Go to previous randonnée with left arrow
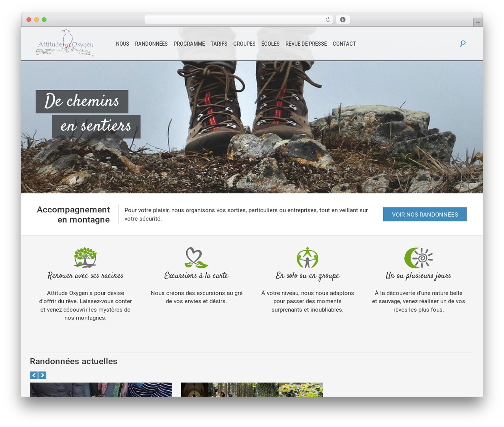The image size is (504, 427). pyautogui.click(x=34, y=375)
